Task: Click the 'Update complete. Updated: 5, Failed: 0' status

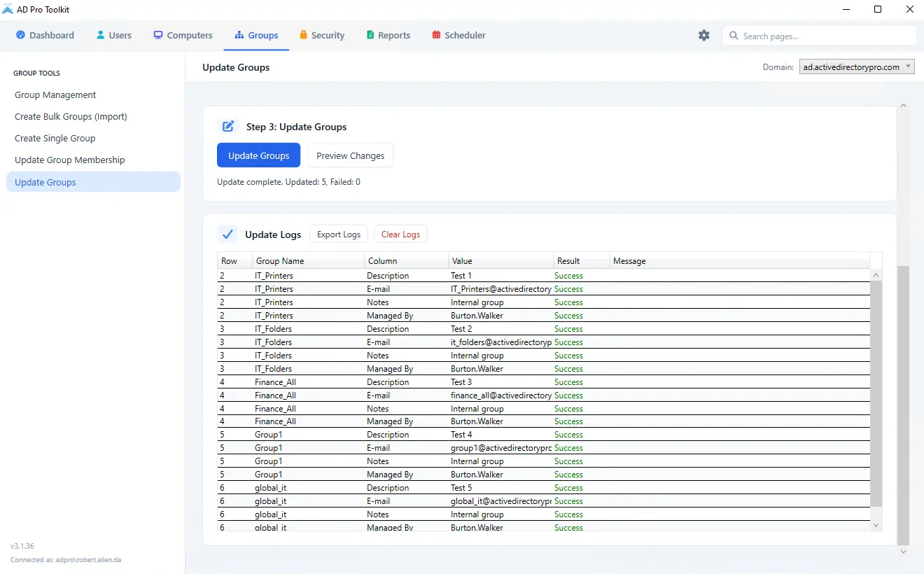Action: 288,182
